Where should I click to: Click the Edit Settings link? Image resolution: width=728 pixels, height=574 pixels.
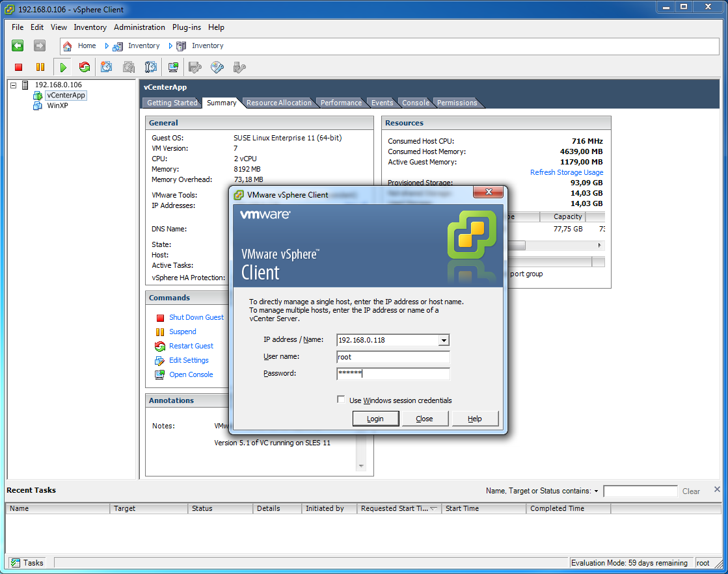click(189, 361)
